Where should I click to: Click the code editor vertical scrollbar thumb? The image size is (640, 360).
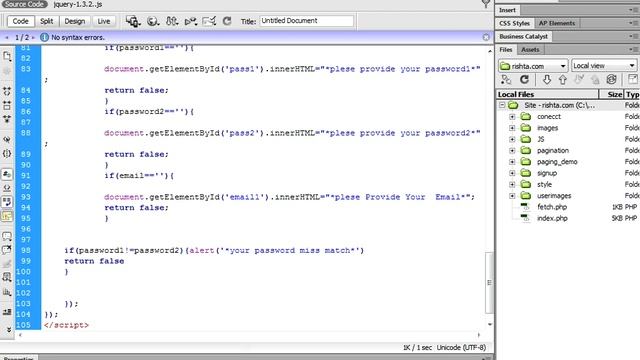489,282
